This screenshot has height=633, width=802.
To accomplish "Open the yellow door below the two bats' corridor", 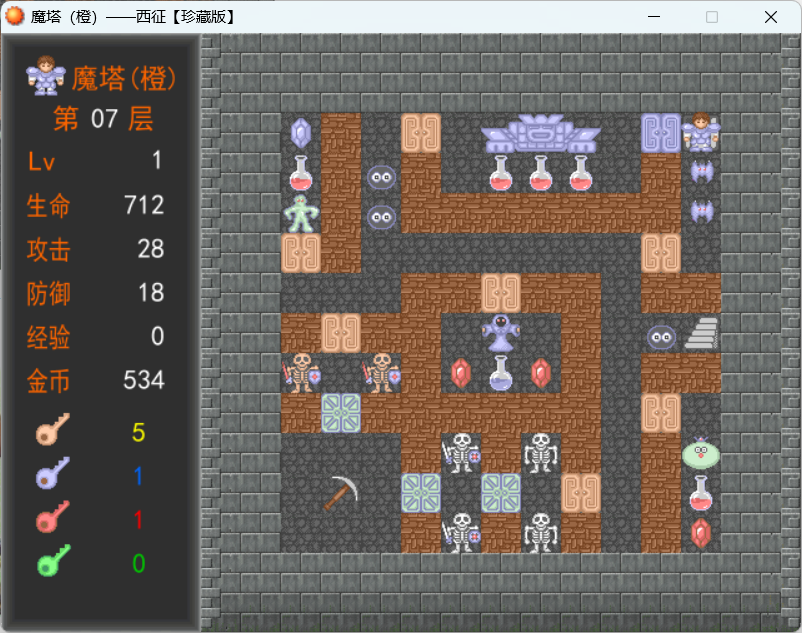I will (661, 253).
